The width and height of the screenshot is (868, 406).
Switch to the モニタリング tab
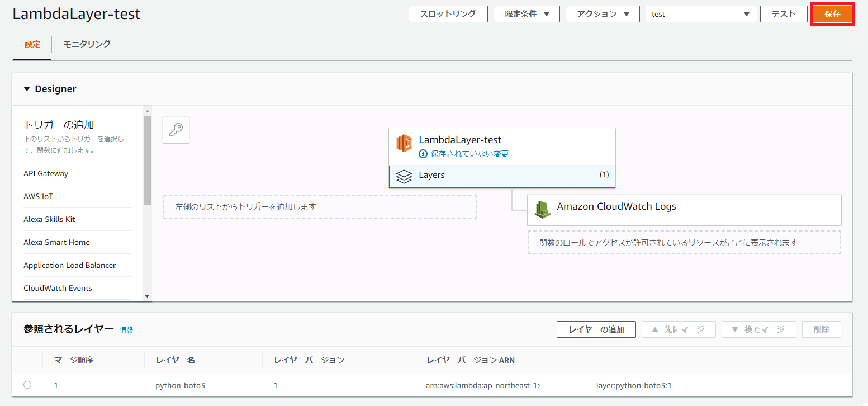[x=87, y=43]
